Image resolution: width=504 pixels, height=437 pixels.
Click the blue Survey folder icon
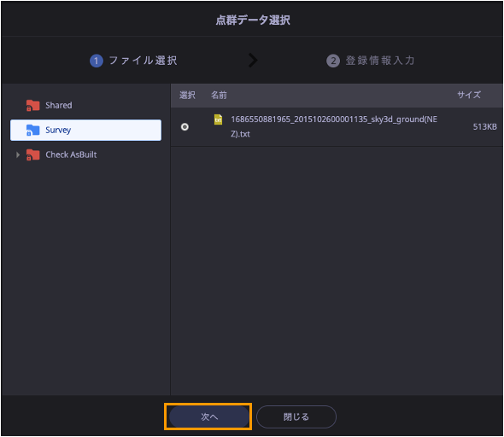32,130
